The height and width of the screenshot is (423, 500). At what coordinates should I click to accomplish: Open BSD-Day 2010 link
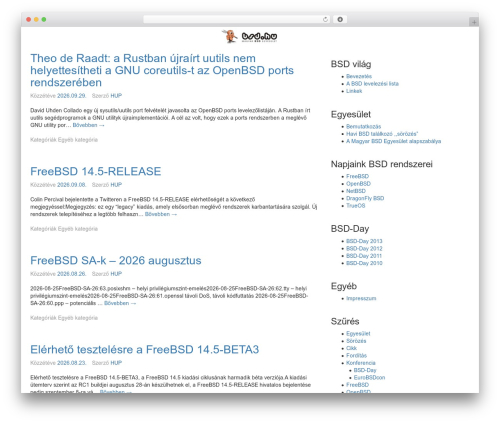[364, 263]
